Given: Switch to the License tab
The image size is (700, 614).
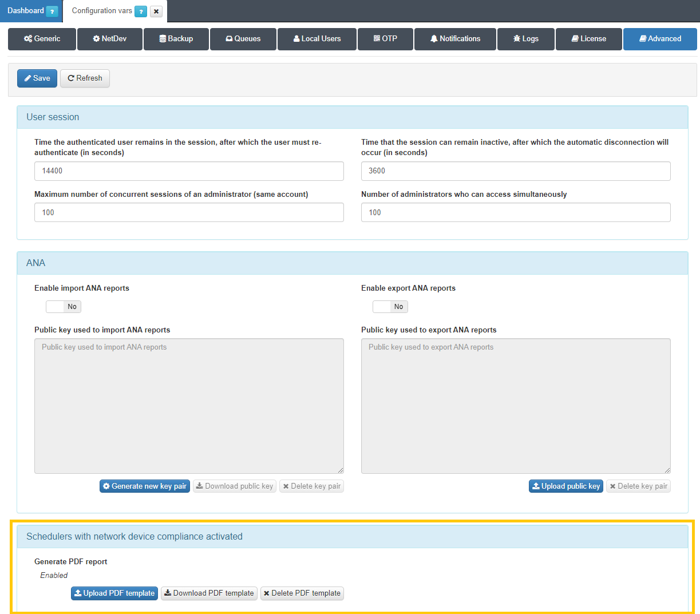Looking at the screenshot, I should 588,39.
